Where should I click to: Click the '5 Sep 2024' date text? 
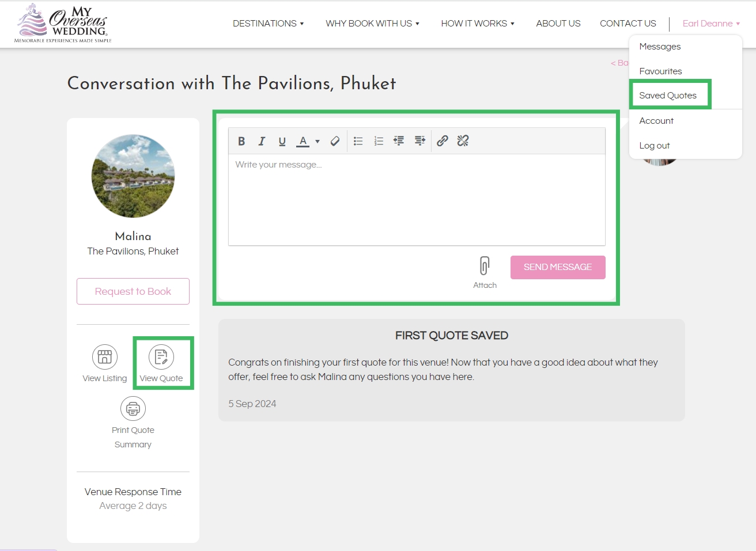click(x=252, y=404)
